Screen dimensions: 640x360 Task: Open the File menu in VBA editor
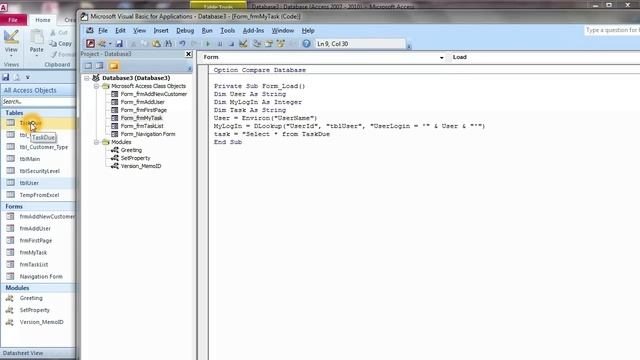pos(103,31)
